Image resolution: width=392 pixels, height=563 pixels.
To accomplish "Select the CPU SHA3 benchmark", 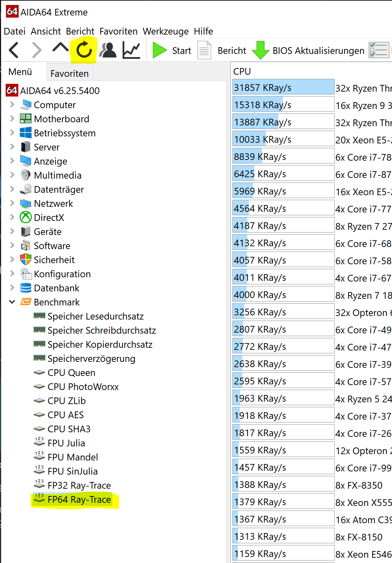I will point(69,429).
